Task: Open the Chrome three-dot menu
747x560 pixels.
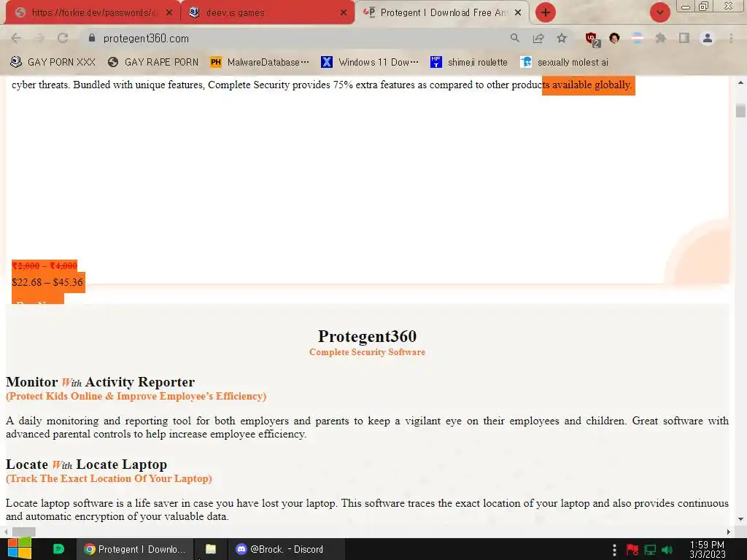Action: click(x=731, y=38)
